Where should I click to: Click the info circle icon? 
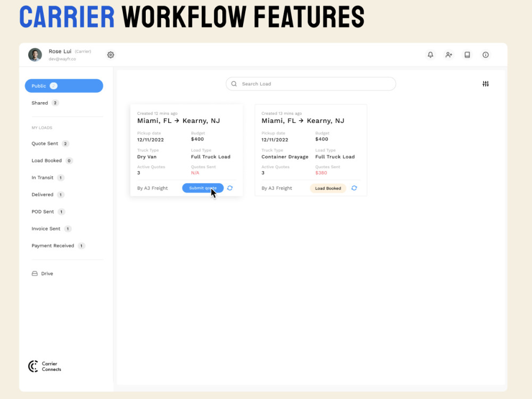click(486, 55)
